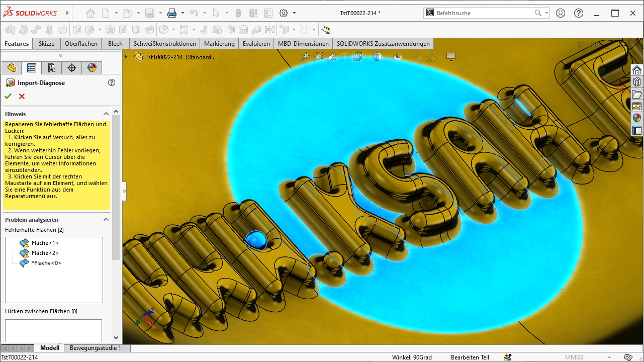Click the Undo arrow icon

click(x=194, y=13)
